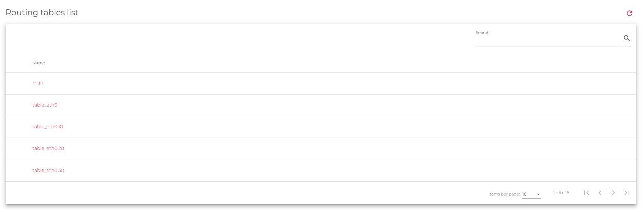Open the table_eth0.20 routing table
Image resolution: width=644 pixels, height=212 pixels.
[x=48, y=148]
